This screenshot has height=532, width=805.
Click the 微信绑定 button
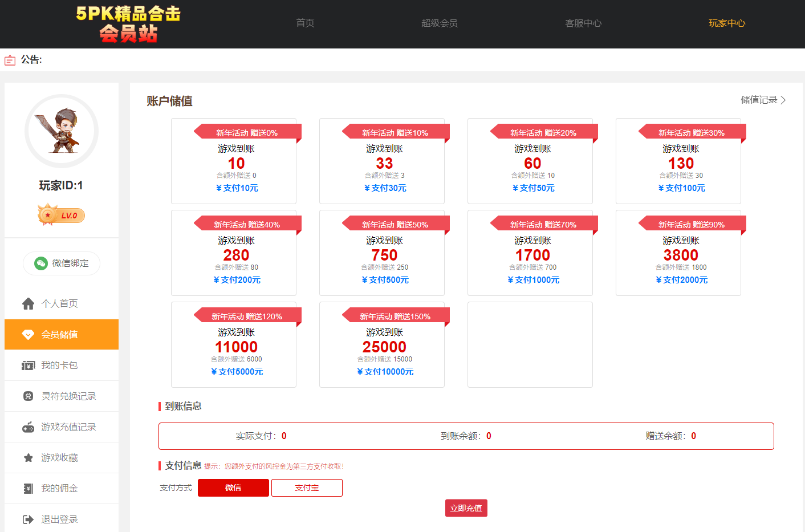click(x=62, y=263)
